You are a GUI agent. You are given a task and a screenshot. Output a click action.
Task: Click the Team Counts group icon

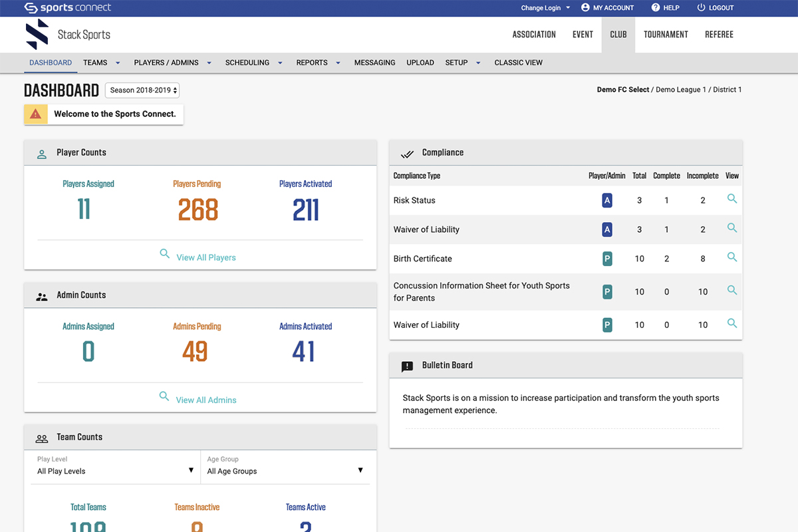pos(42,438)
